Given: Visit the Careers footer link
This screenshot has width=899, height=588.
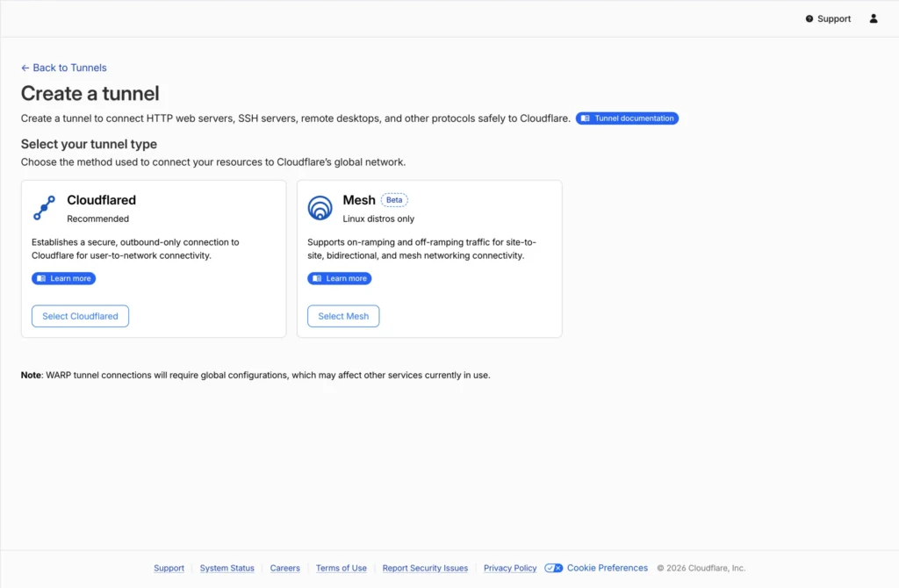Looking at the screenshot, I should 285,568.
